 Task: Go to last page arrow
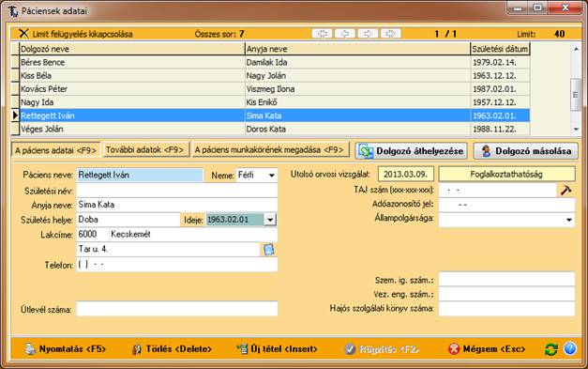(x=391, y=34)
